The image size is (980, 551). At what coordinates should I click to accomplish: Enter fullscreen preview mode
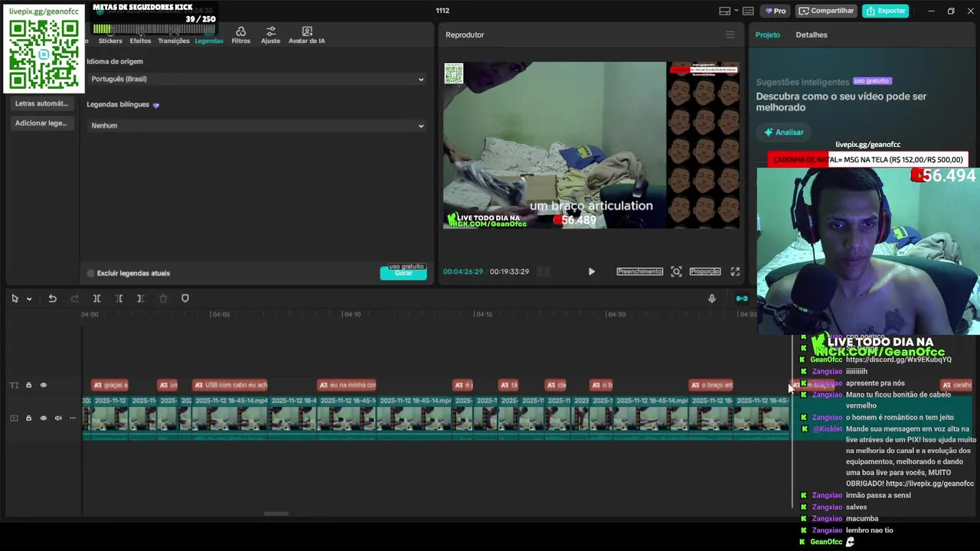tap(735, 272)
